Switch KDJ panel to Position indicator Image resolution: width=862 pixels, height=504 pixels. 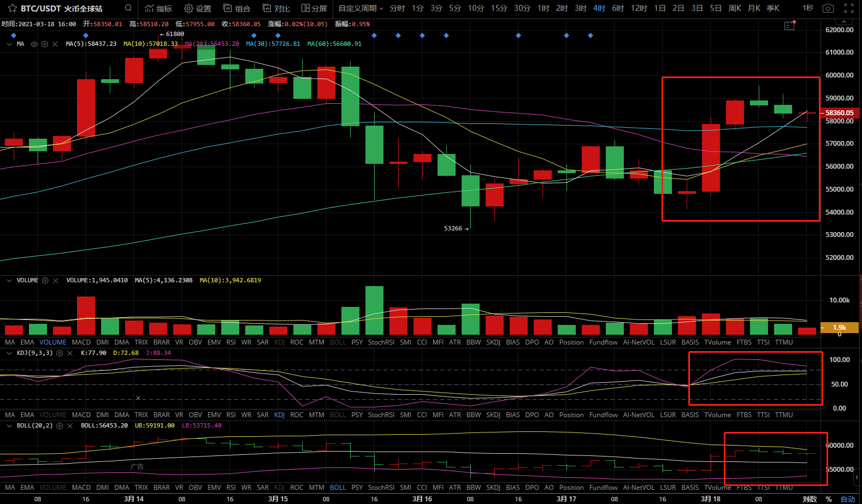tap(571, 415)
